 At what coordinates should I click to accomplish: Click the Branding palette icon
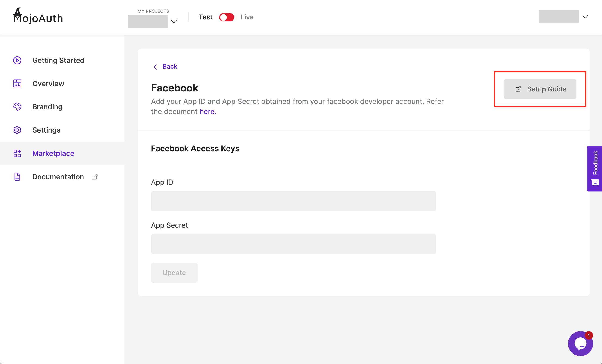pyautogui.click(x=17, y=107)
